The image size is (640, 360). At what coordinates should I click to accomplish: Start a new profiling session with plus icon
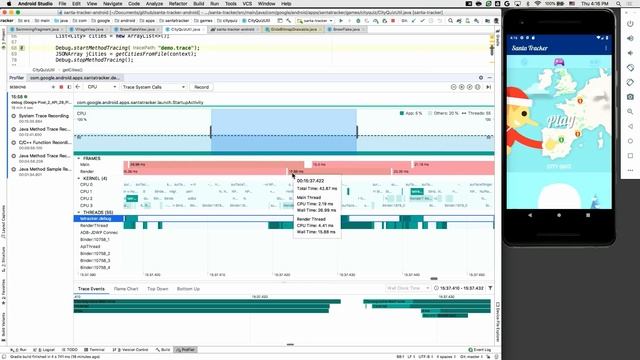(x=53, y=87)
